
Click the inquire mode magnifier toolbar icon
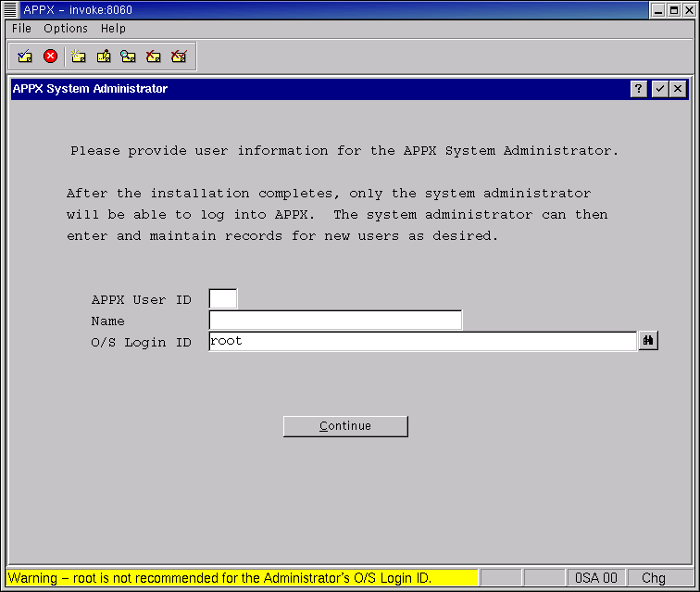[x=128, y=57]
